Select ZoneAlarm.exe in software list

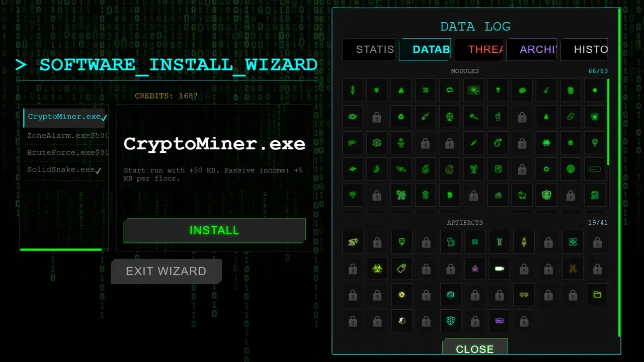tap(64, 135)
